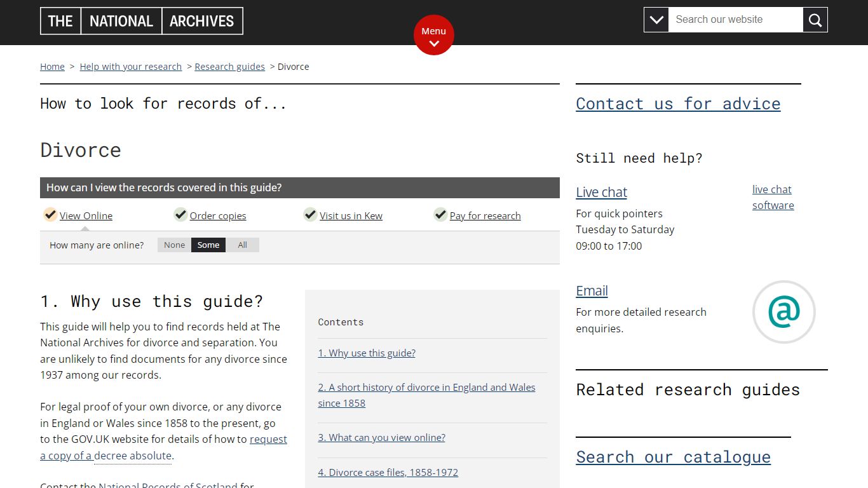
Task: Click the 'Contents' heading text
Action: coord(341,322)
